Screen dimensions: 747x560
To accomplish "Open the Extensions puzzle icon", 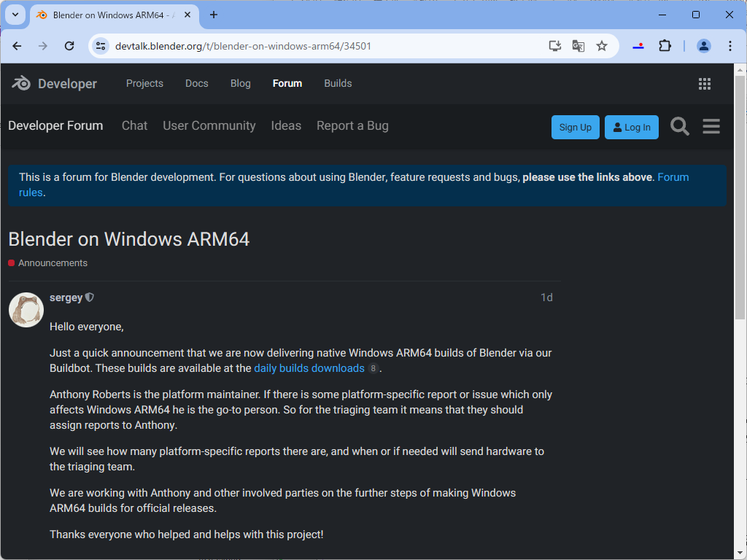I will (x=665, y=46).
